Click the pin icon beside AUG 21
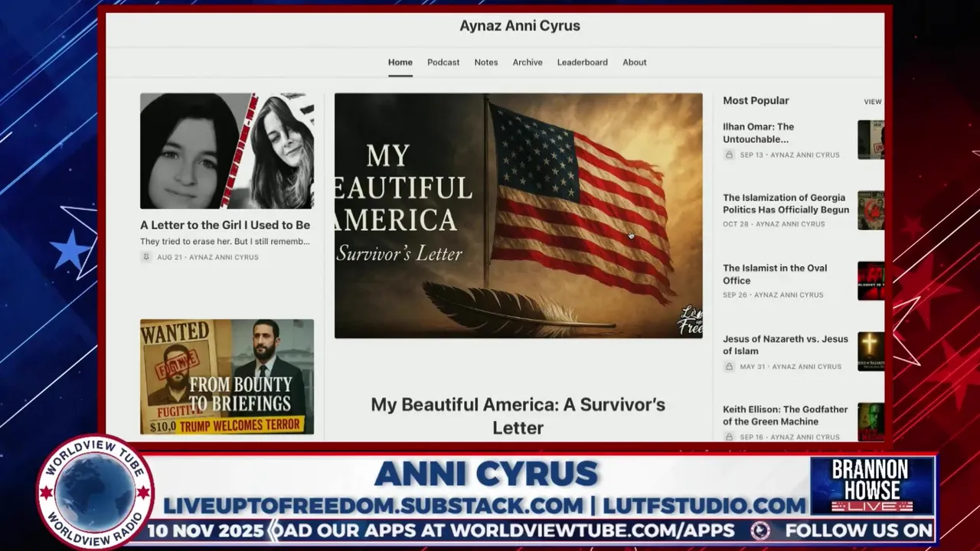 pyautogui.click(x=146, y=257)
